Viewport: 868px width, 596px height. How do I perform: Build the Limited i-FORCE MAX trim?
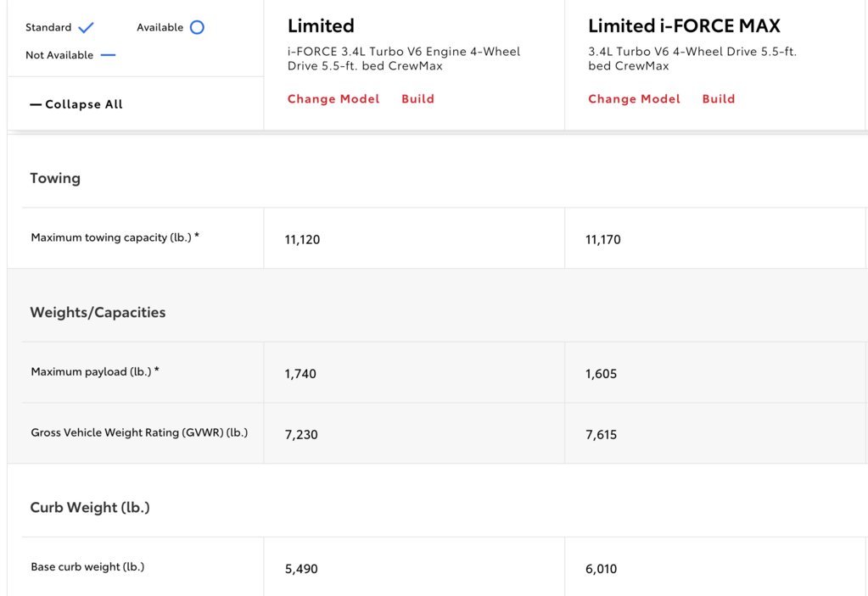click(719, 99)
